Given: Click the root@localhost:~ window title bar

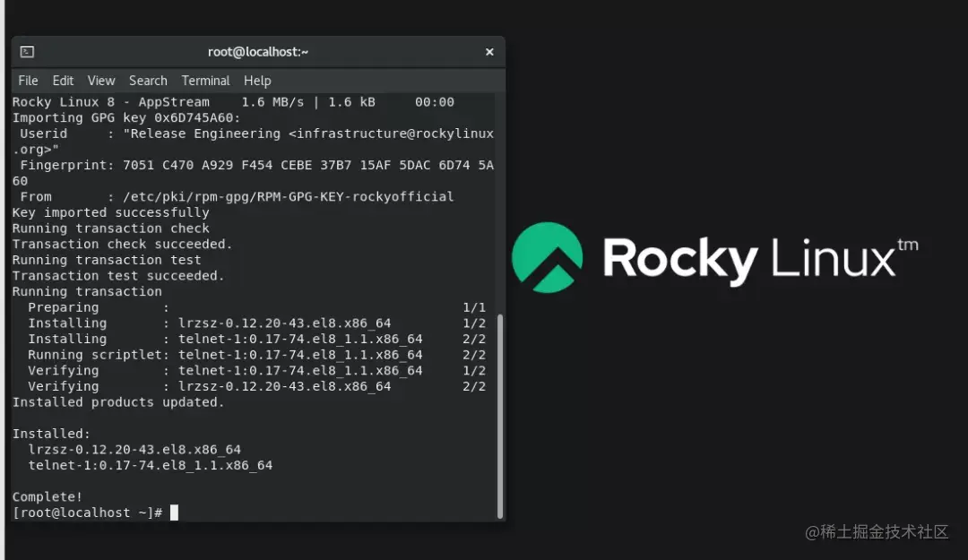Looking at the screenshot, I should (x=258, y=52).
